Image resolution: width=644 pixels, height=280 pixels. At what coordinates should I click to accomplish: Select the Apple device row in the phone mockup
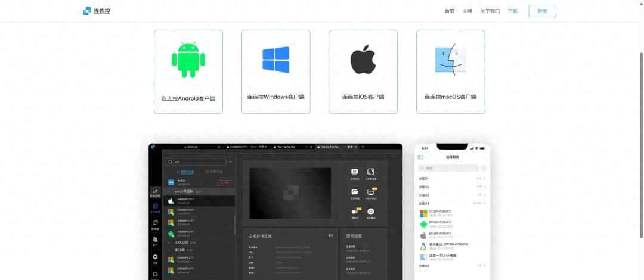[452, 235]
